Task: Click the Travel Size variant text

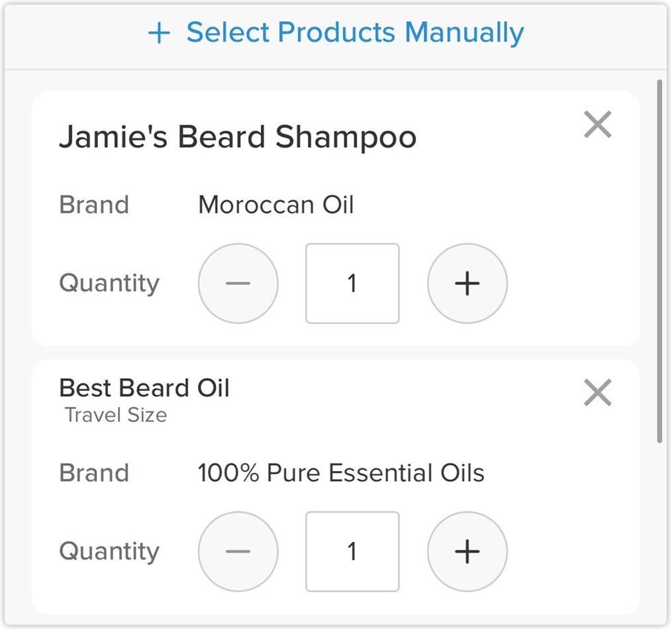Action: click(x=116, y=415)
